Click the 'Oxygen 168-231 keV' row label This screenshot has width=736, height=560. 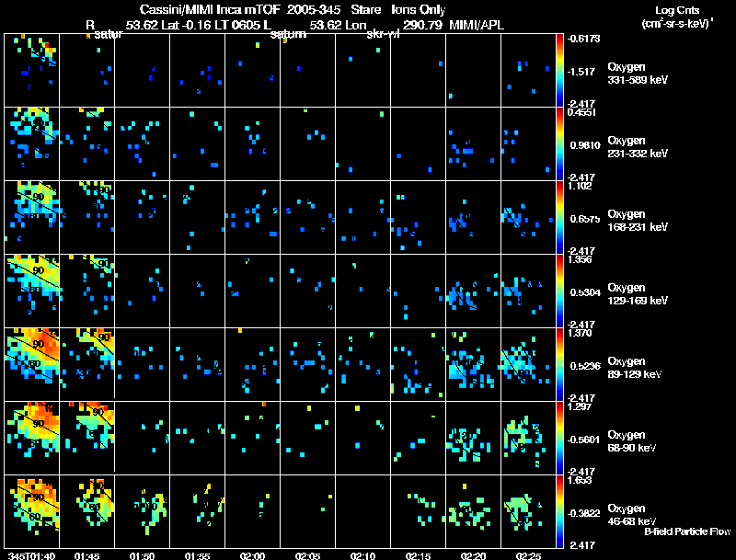638,221
